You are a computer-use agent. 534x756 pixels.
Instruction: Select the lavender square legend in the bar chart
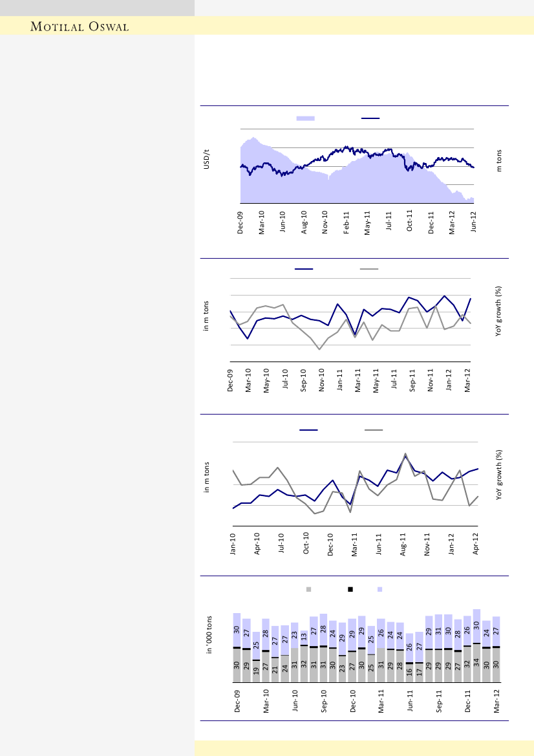pos(379,589)
